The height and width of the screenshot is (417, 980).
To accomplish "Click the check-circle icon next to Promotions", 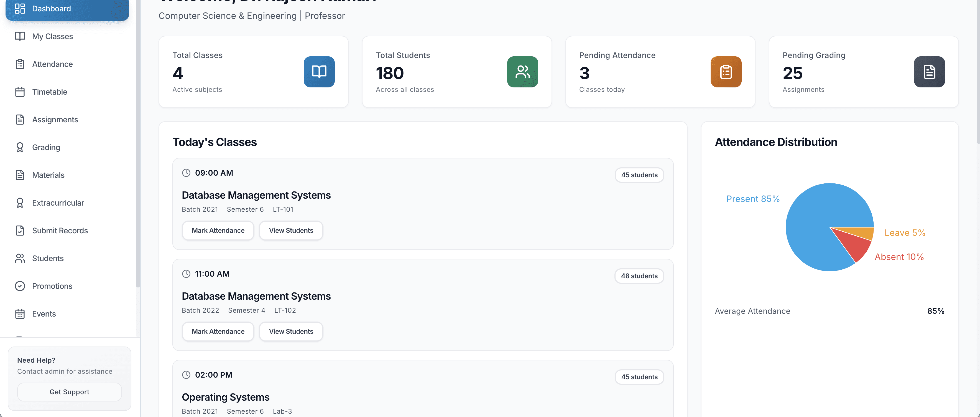I will 20,286.
